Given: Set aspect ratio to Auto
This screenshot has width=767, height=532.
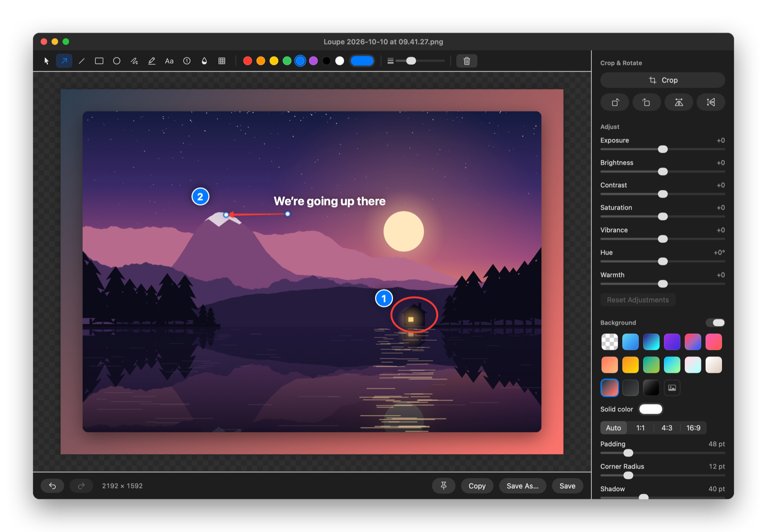Looking at the screenshot, I should click(x=613, y=428).
